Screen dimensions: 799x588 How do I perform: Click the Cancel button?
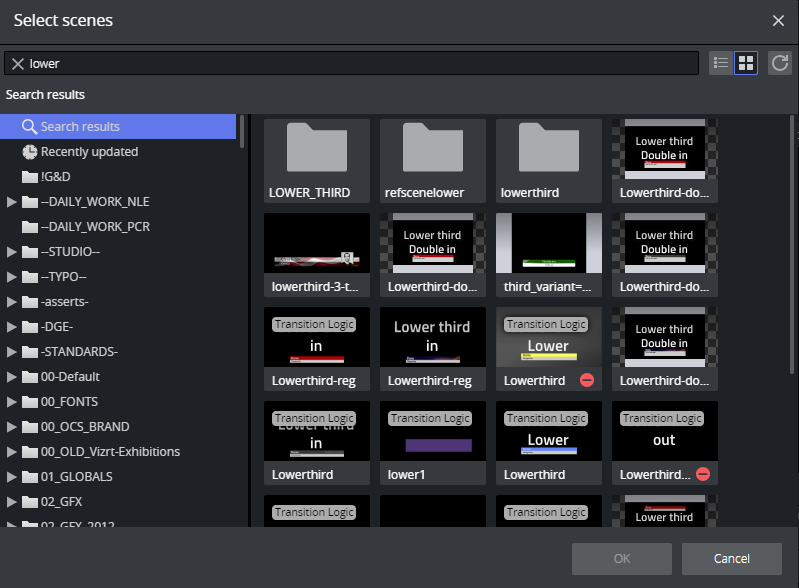pos(731,558)
